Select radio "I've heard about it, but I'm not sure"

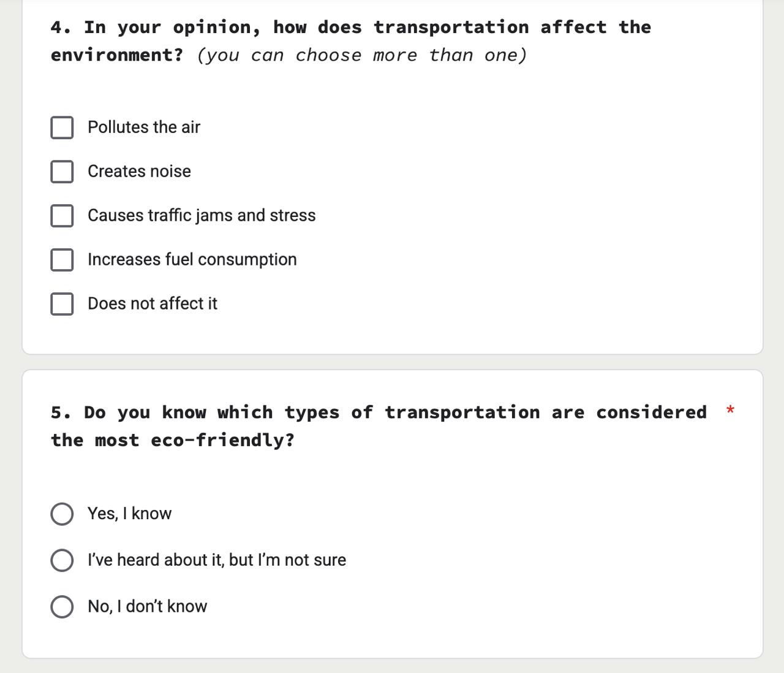point(62,560)
